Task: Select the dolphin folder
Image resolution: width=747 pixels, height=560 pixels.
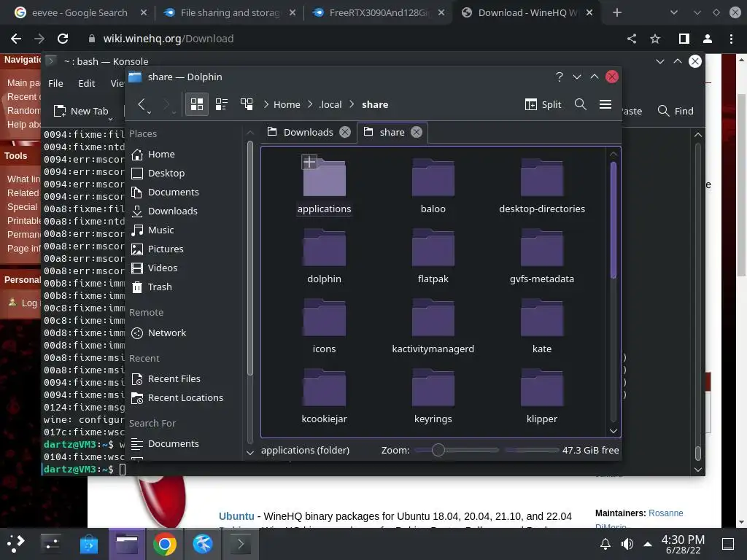Action: [x=324, y=256]
